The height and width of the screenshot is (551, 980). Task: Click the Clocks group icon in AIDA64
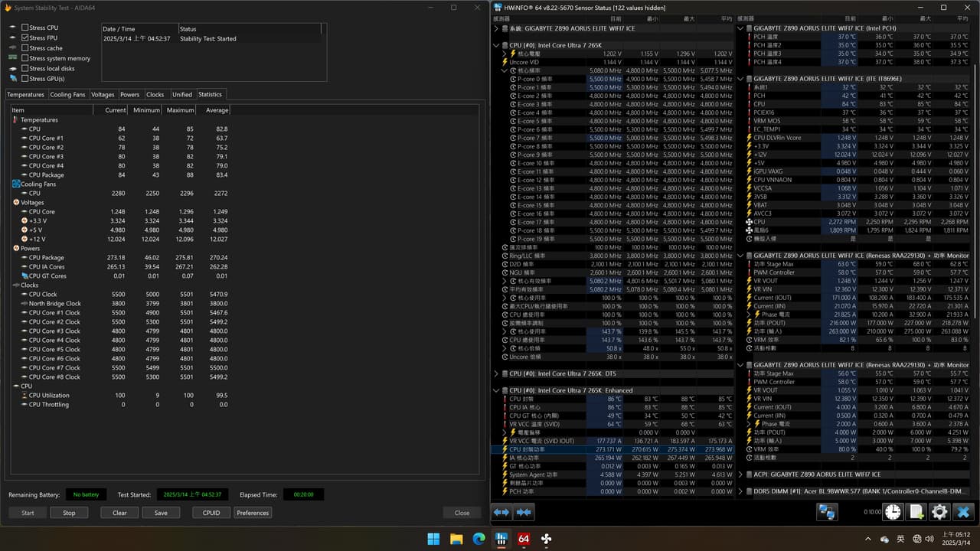16,285
